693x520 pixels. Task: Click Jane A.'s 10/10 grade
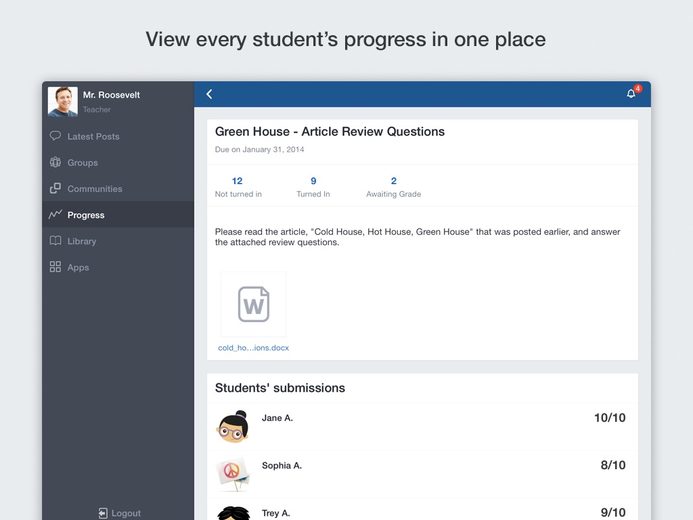click(609, 418)
